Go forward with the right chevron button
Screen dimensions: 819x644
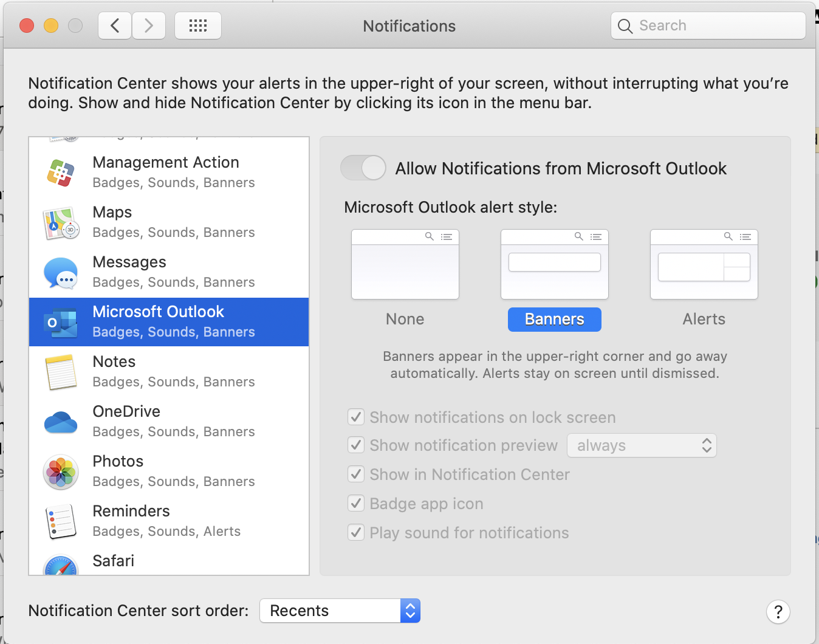pyautogui.click(x=149, y=26)
